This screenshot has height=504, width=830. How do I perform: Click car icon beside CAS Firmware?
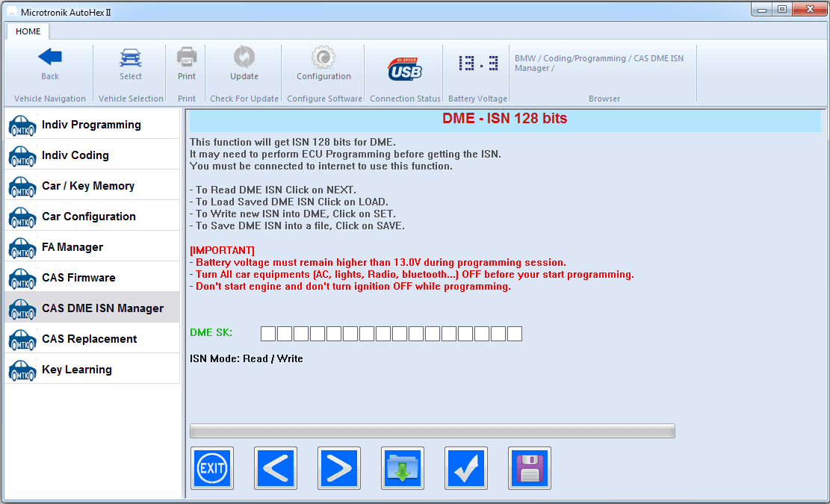point(22,279)
